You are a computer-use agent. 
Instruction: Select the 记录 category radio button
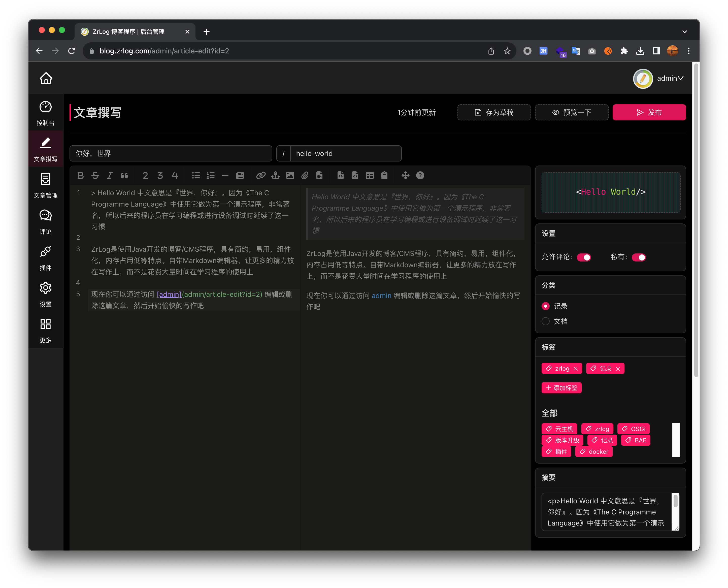545,306
